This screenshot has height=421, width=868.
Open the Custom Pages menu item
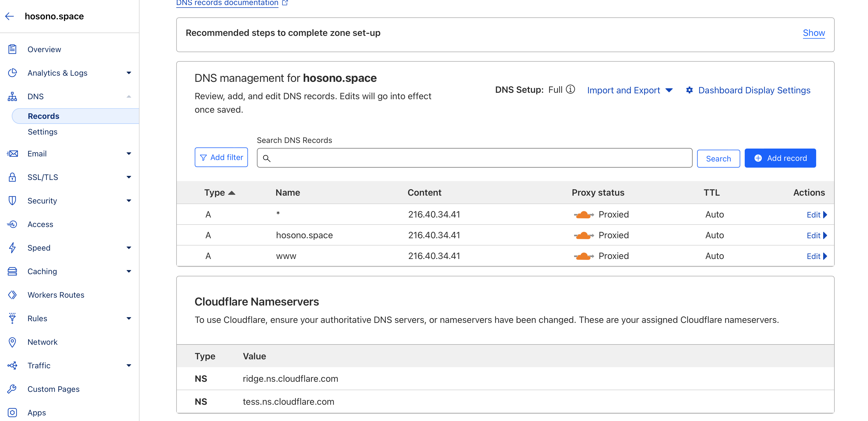coord(54,389)
